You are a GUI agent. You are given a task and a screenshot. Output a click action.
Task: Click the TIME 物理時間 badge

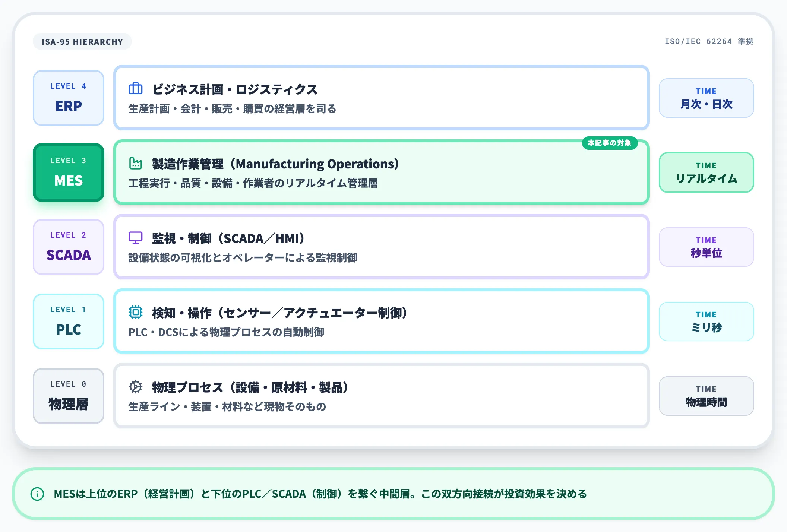(706, 396)
